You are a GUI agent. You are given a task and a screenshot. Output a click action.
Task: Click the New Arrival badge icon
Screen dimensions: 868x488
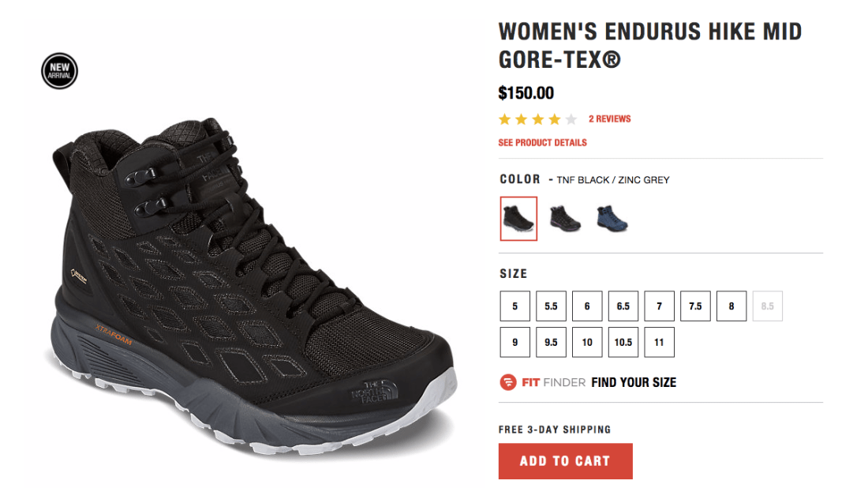(x=59, y=71)
